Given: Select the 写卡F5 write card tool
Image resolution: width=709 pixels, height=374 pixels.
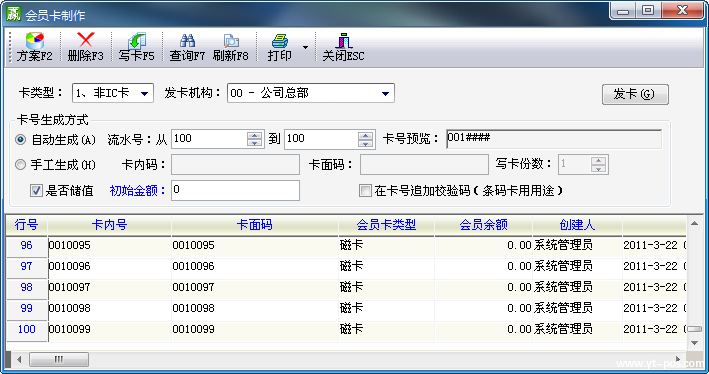Looking at the screenshot, I should [x=137, y=47].
